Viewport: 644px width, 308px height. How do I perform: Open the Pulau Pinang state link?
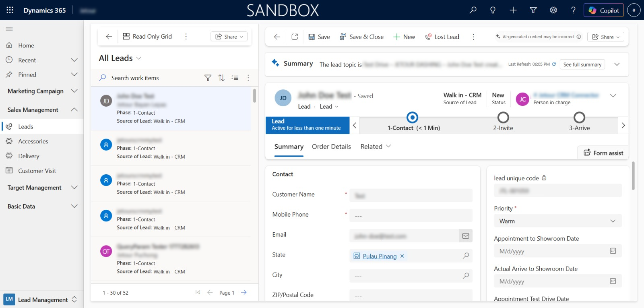(380, 256)
